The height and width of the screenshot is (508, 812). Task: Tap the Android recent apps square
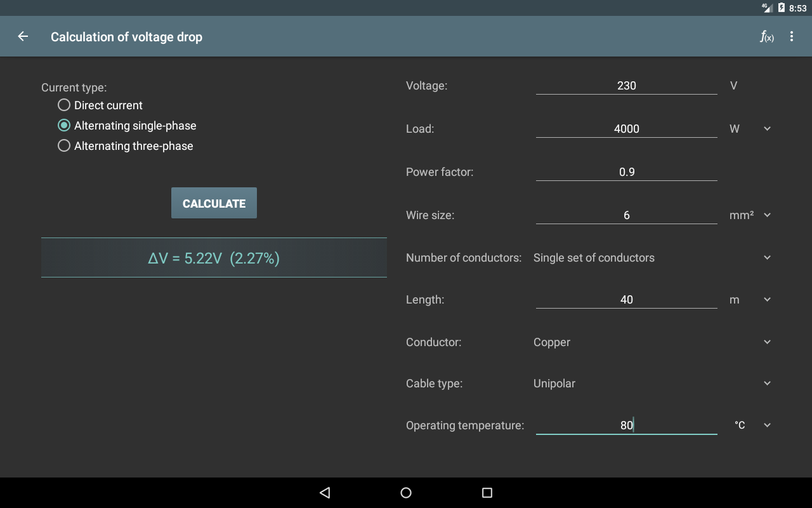(487, 493)
